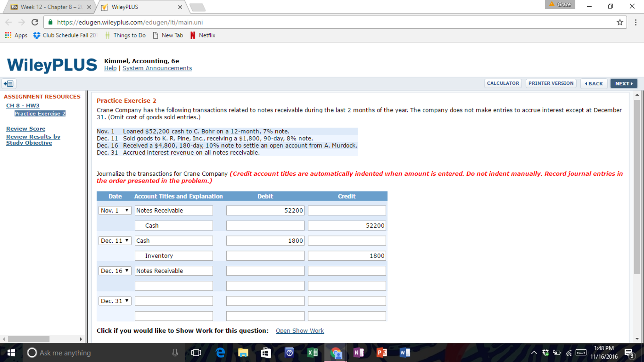Click the page vertical scrollbar down arrow
The width and height of the screenshot is (644, 362).
(x=637, y=339)
